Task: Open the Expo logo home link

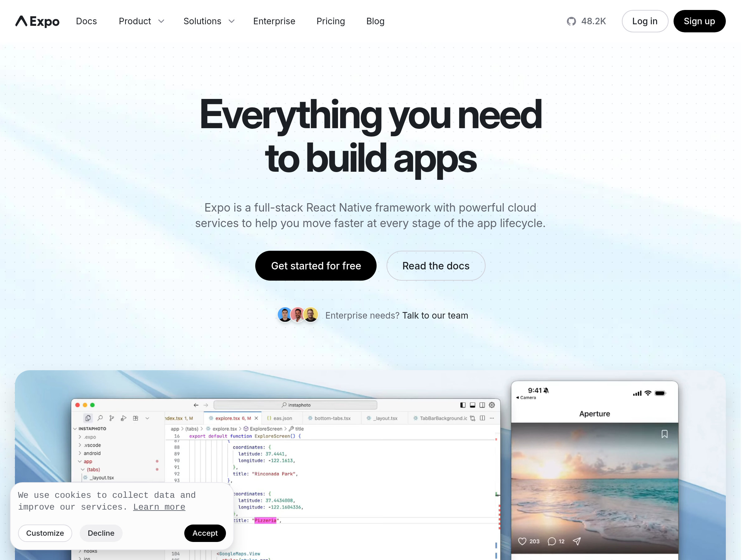Action: click(x=37, y=21)
